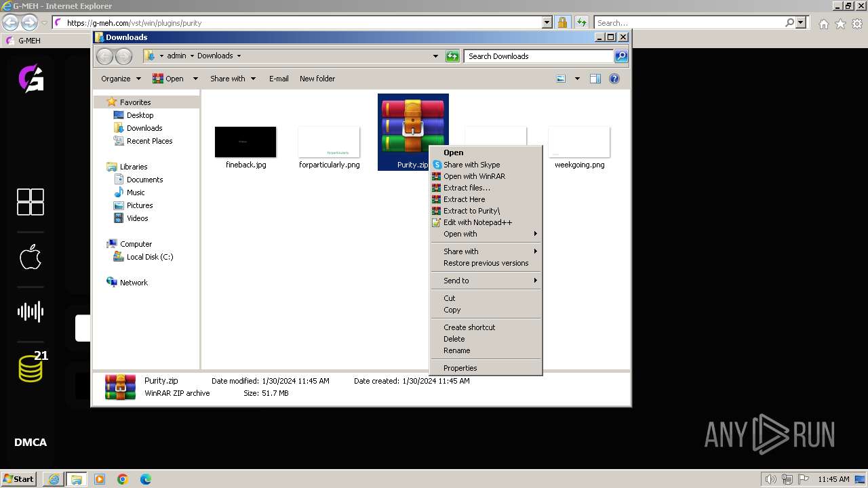Change view with the views icon
This screenshot has height=488, width=868.
click(x=561, y=79)
